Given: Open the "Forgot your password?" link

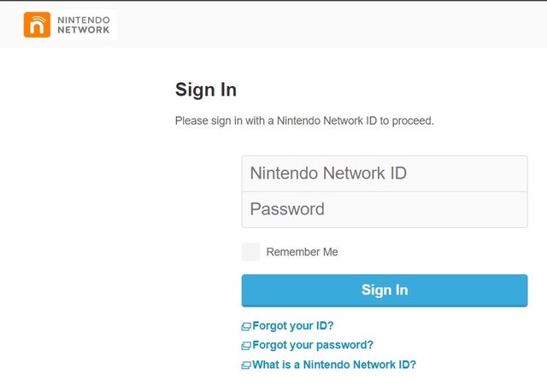Looking at the screenshot, I should point(313,345).
